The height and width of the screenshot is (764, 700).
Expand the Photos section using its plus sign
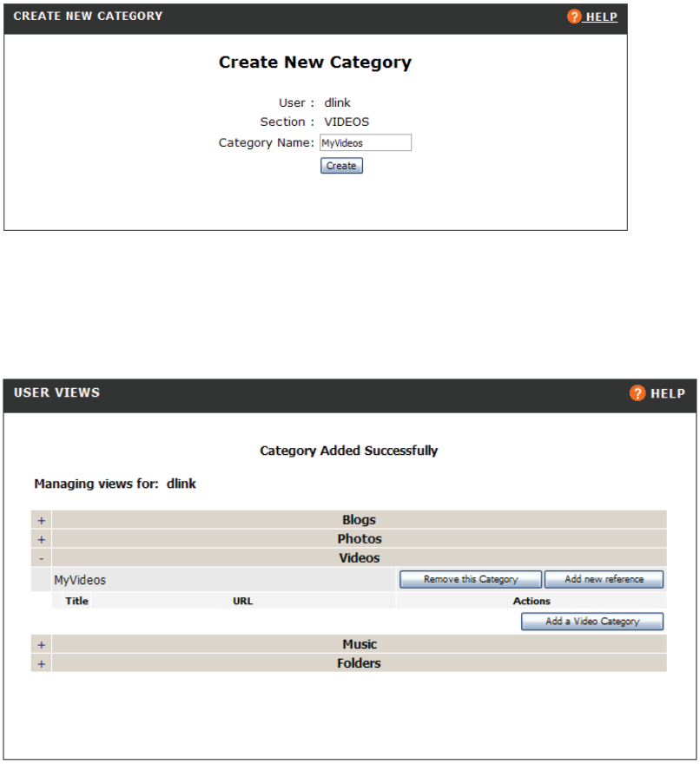(x=41, y=539)
